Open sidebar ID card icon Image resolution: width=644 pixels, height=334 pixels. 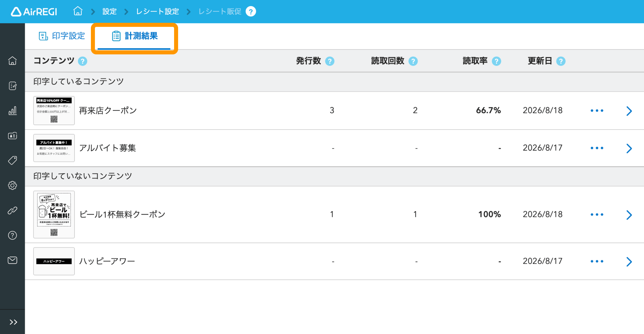pos(12,136)
